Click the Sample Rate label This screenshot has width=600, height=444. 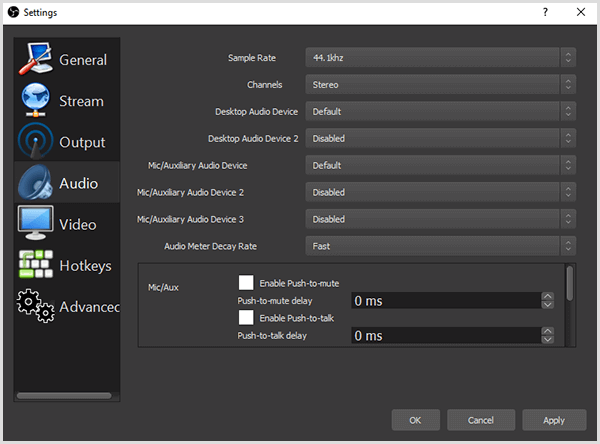252,58
